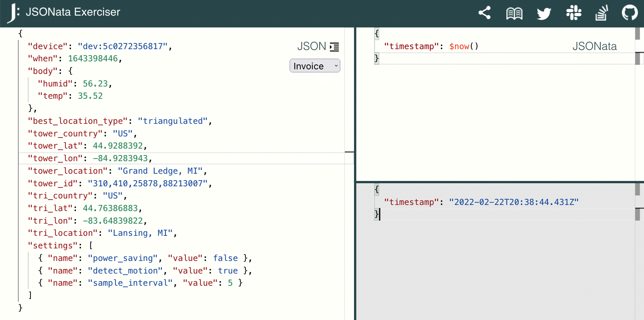Click the "Lansing, MI" string

140,233
